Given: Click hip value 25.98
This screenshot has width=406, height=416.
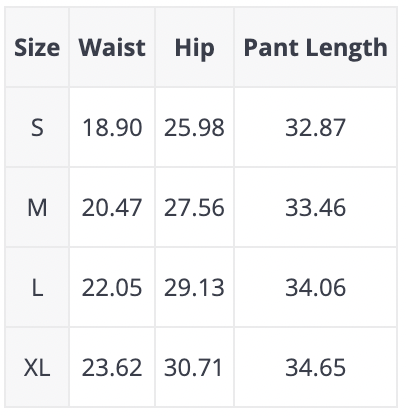Looking at the screenshot, I should (194, 128).
